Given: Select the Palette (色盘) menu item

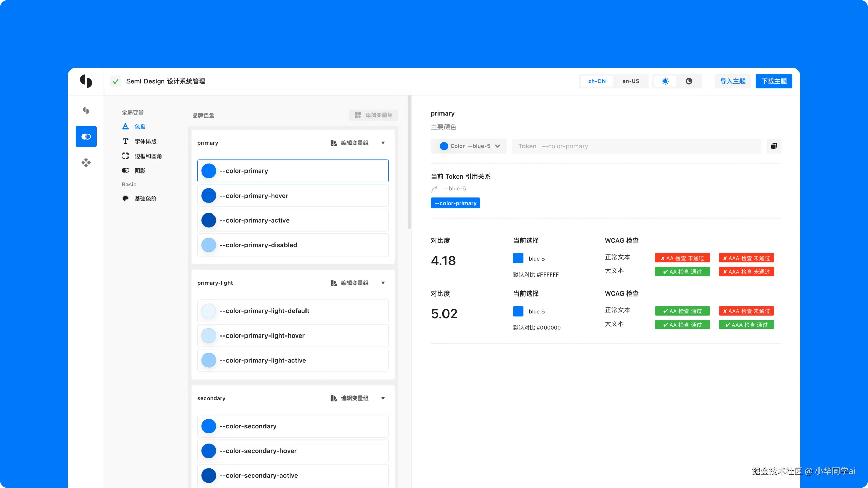Looking at the screenshot, I should tap(140, 127).
